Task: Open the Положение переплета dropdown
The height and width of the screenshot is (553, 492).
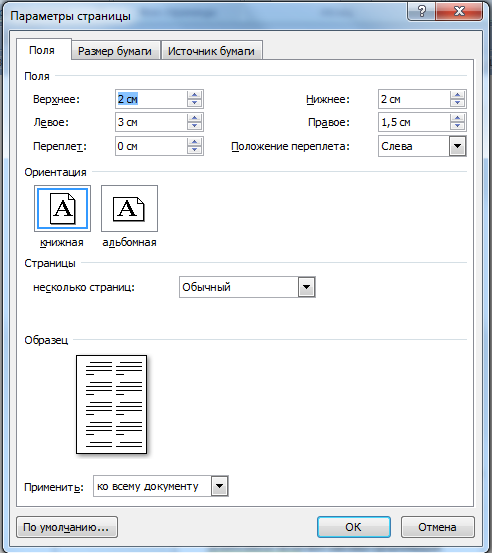Action: 457,146
